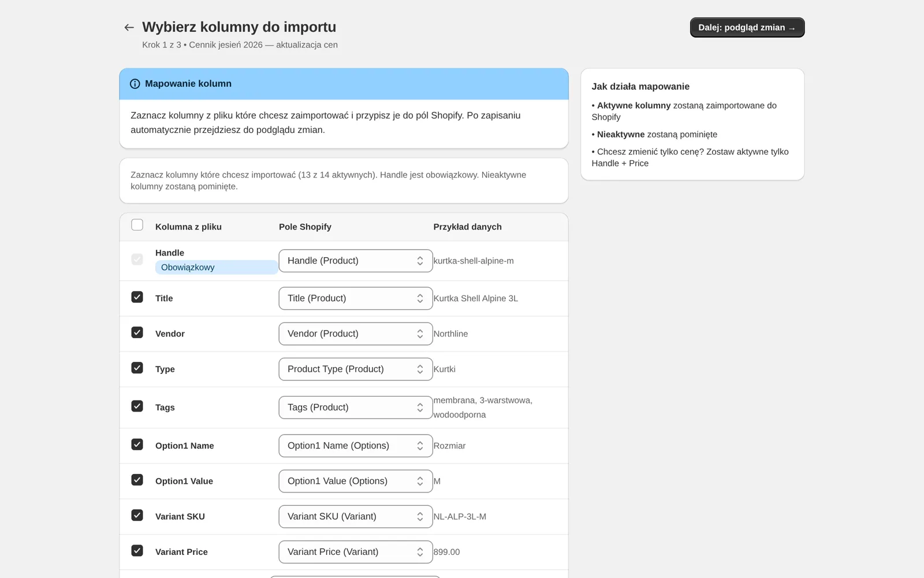Viewport: 924px width, 578px height.
Task: Click the Dalej: podgląd zmian button
Action: click(747, 28)
